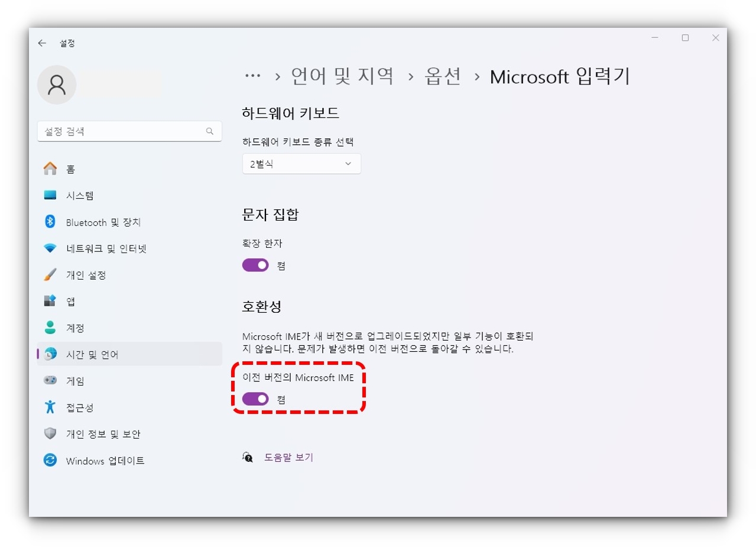Open 시스템 settings page

tap(129, 196)
